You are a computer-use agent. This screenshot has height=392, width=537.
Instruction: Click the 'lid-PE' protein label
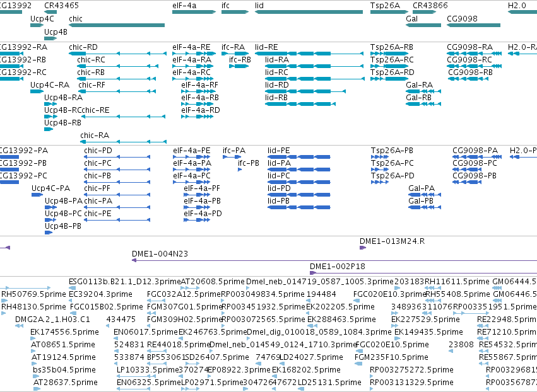[279, 151]
